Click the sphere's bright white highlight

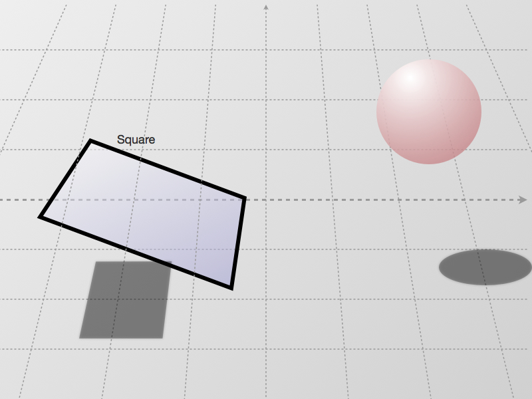410,78
